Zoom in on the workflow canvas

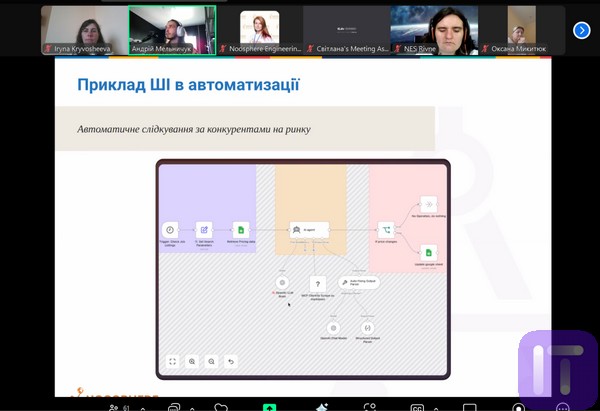coord(192,361)
